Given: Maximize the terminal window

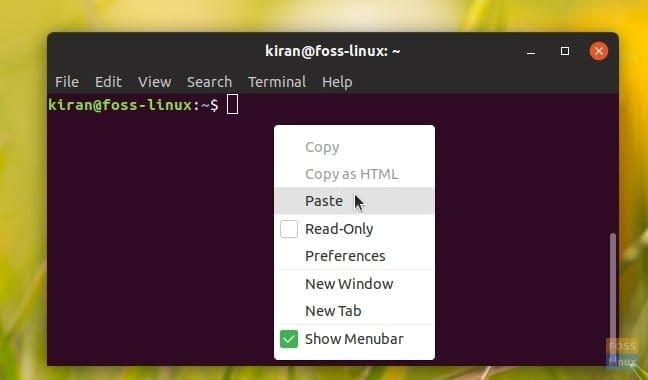Looking at the screenshot, I should tap(565, 51).
